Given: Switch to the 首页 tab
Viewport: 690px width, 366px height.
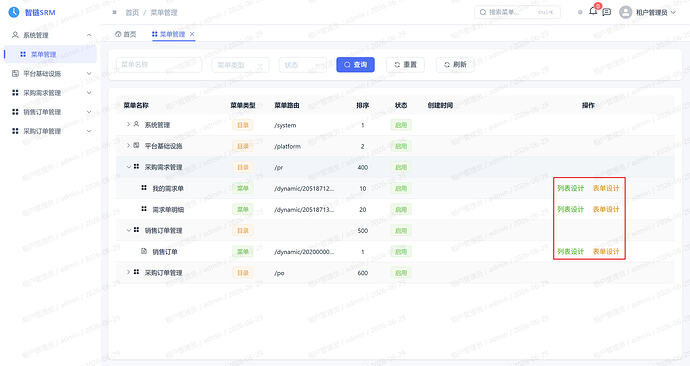Looking at the screenshot, I should pos(126,34).
